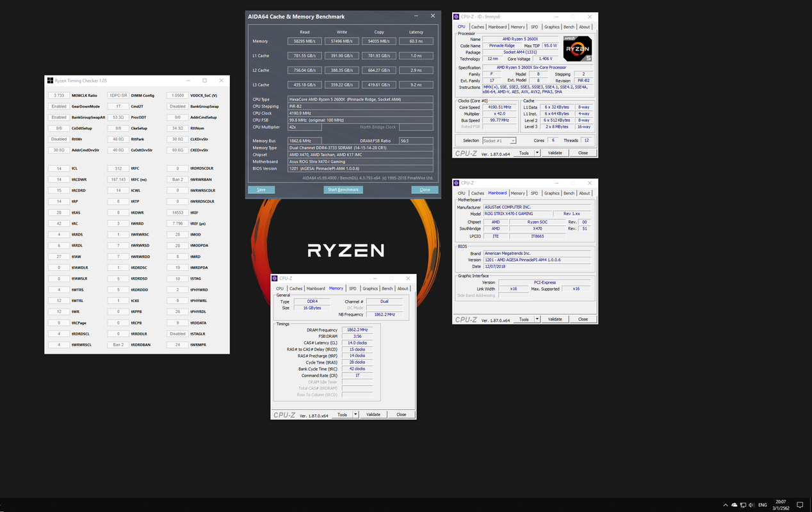
Task: Click Validate in CPU-Z Memory window
Action: 373,414
